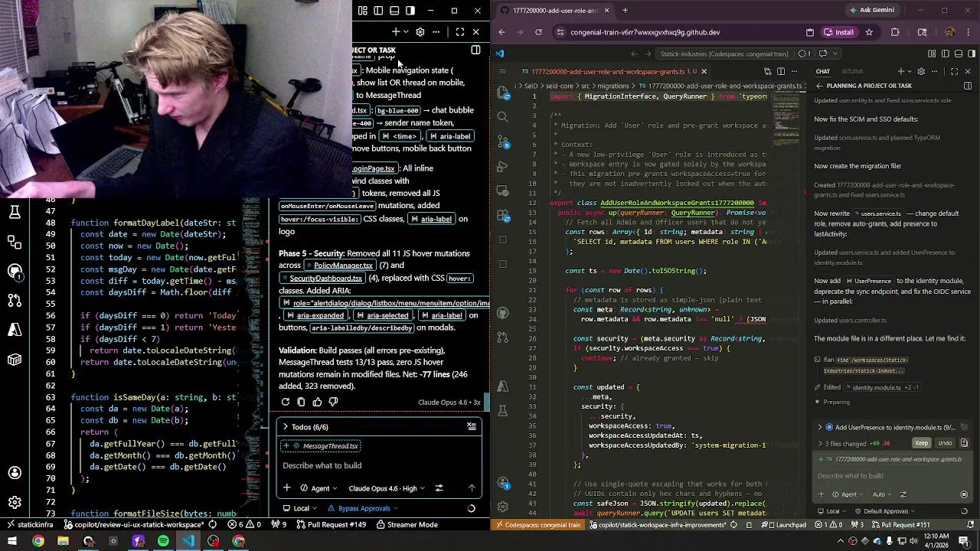Screen dimensions: 980x551
Task: Maximize the left chat panel
Action: (x=460, y=32)
